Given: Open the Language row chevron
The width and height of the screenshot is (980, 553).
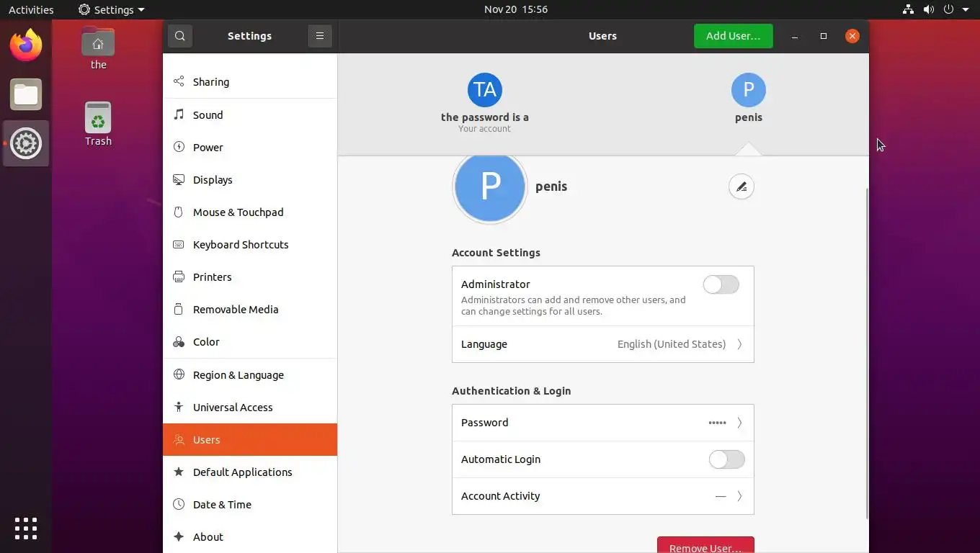Looking at the screenshot, I should coord(739,344).
